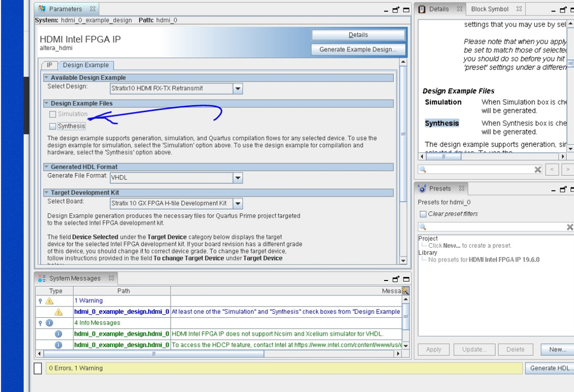This screenshot has width=574, height=392.
Task: Close the Parameters tab
Action: [x=93, y=9]
